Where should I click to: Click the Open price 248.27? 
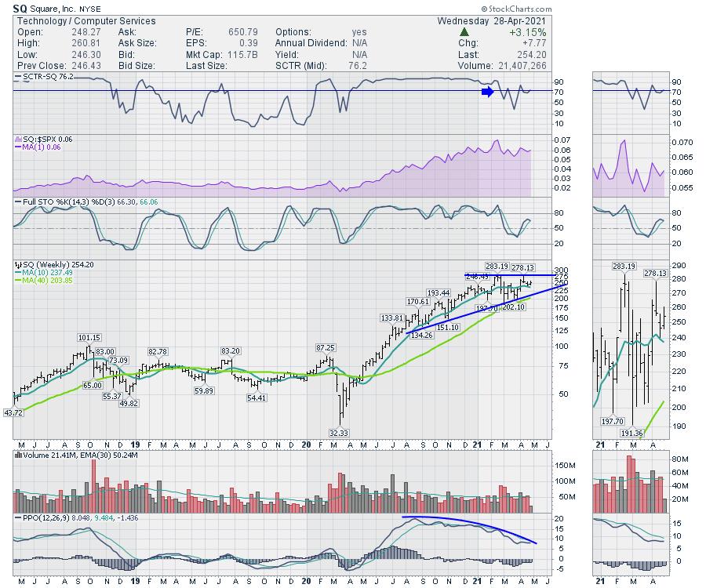tap(86, 32)
